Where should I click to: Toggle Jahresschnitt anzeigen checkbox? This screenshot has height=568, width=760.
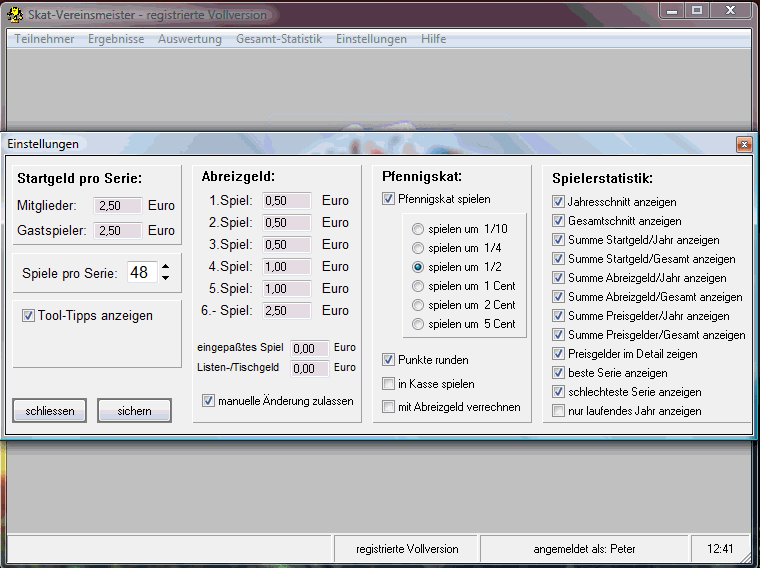[558, 202]
